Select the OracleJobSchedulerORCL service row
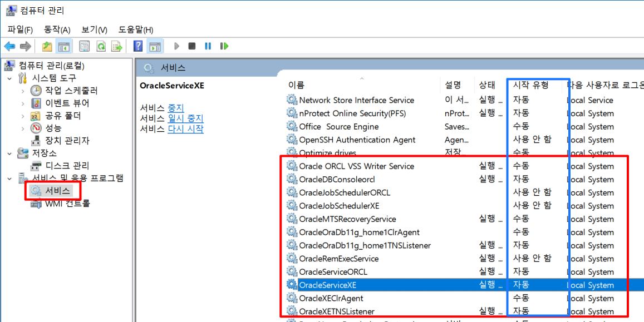The height and width of the screenshot is (322, 644). (465, 192)
